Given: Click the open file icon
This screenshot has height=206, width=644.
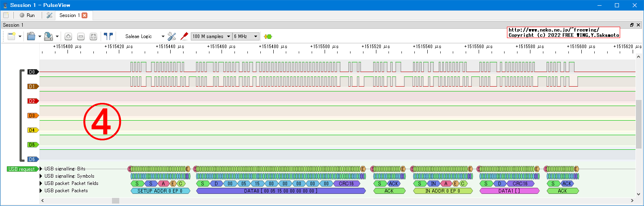Looking at the screenshot, I should coord(31,36).
